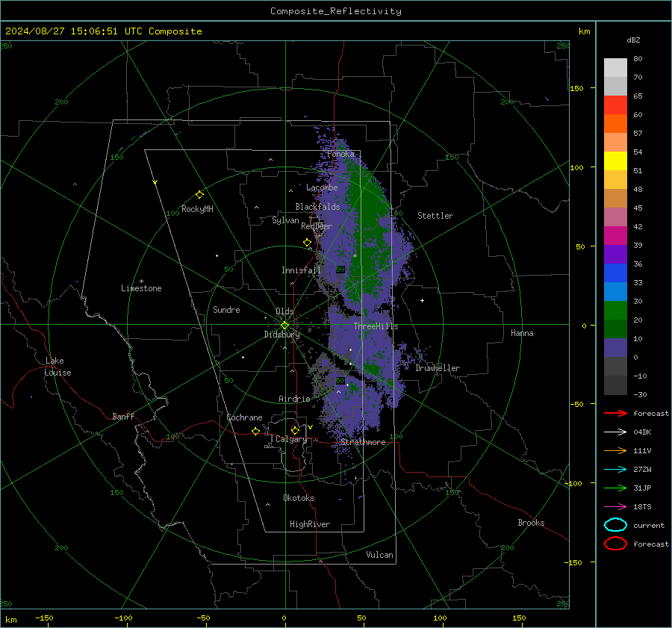Click the cyan 27ZW arrow icon
This screenshot has height=628, width=672.
tap(615, 470)
